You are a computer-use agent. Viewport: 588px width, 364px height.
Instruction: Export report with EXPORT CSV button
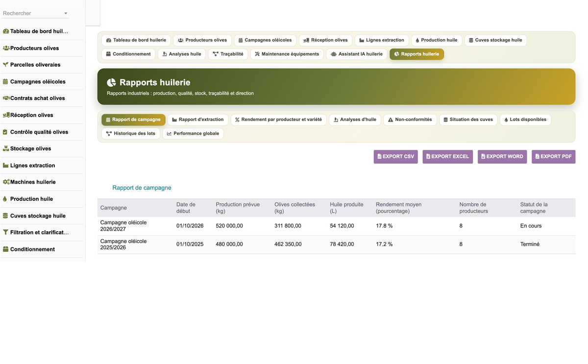(396, 157)
